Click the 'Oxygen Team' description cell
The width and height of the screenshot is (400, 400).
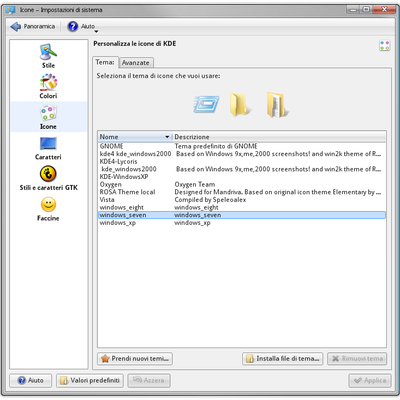195,184
